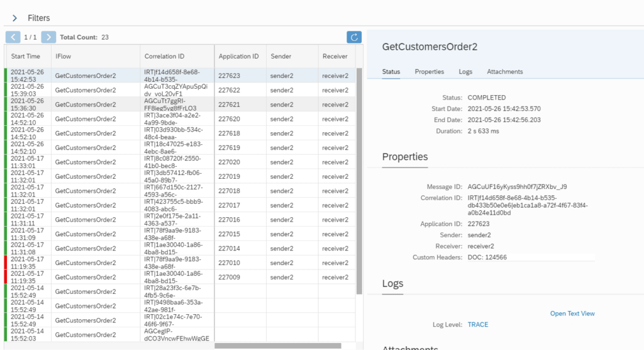Expand the Filters section chevron
644x350 pixels.
(15, 18)
